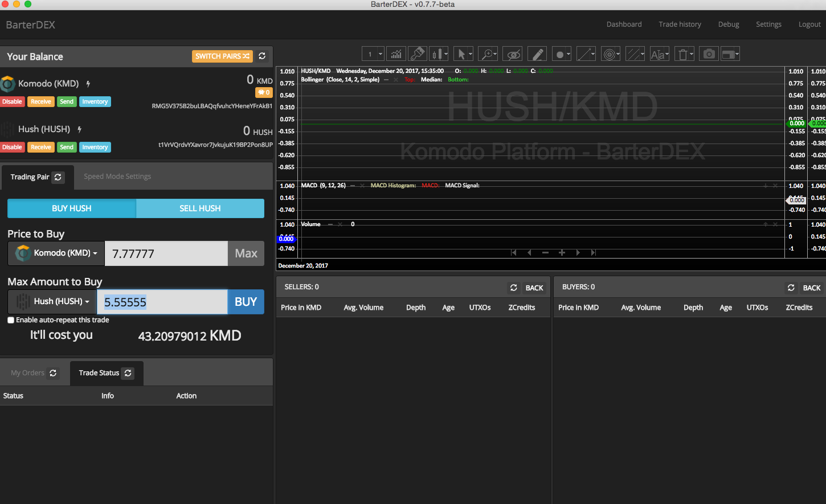
Task: Switch to SELL HUSH mode
Action: click(200, 208)
